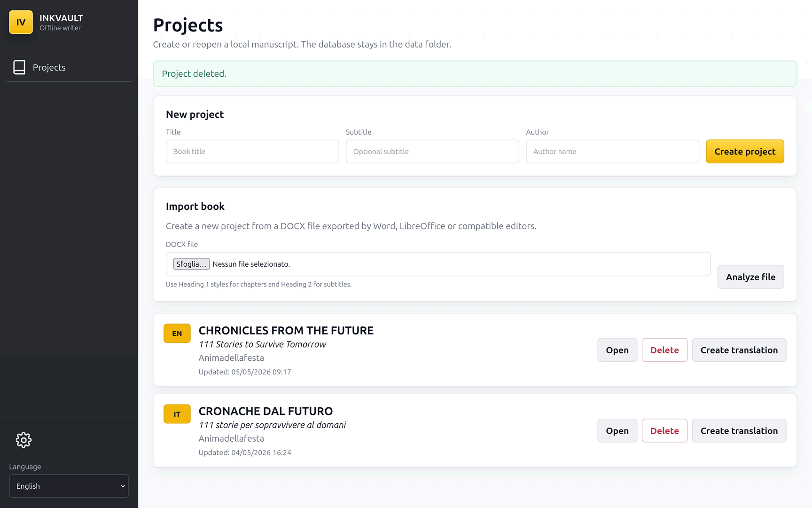
Task: Click the CRONACHE DAL FUTURO title
Action: point(265,411)
